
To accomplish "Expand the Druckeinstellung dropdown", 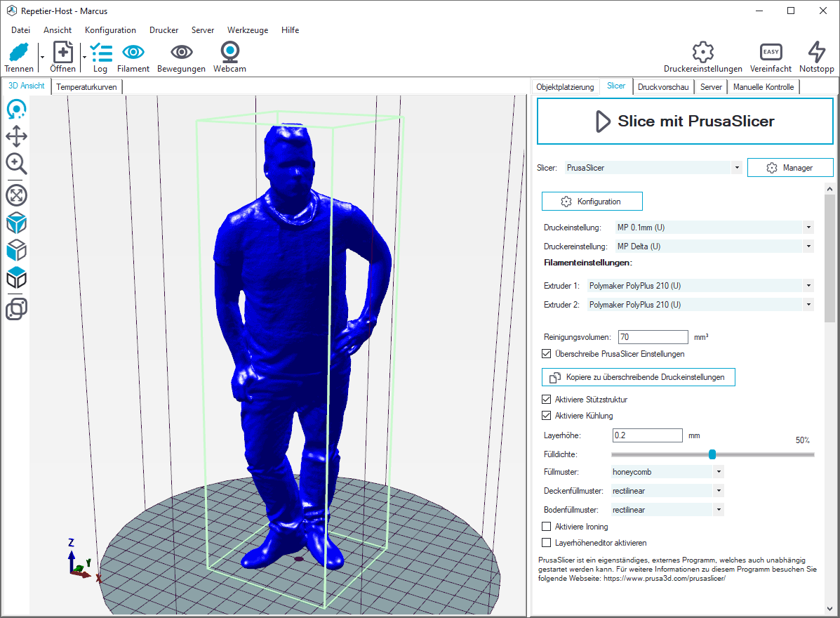I will (808, 228).
